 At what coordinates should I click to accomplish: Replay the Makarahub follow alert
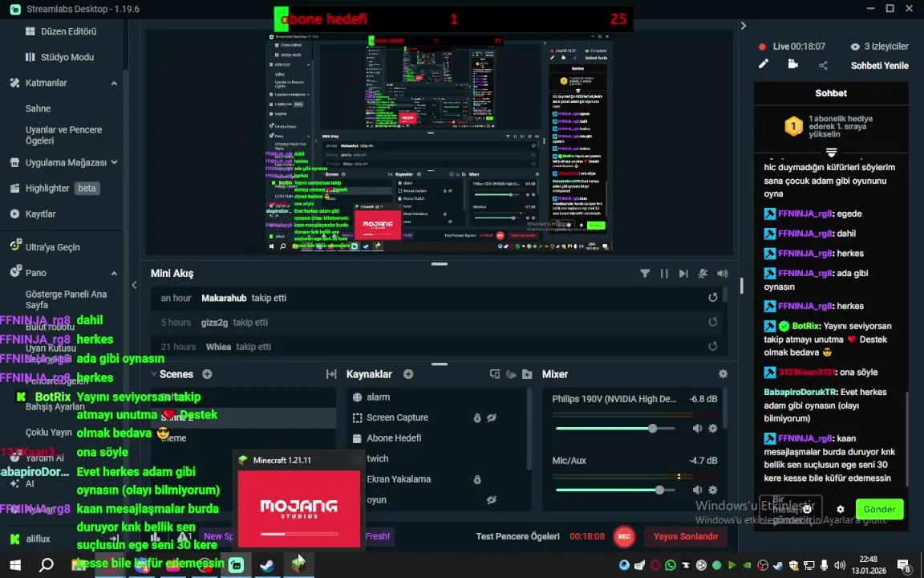[713, 298]
